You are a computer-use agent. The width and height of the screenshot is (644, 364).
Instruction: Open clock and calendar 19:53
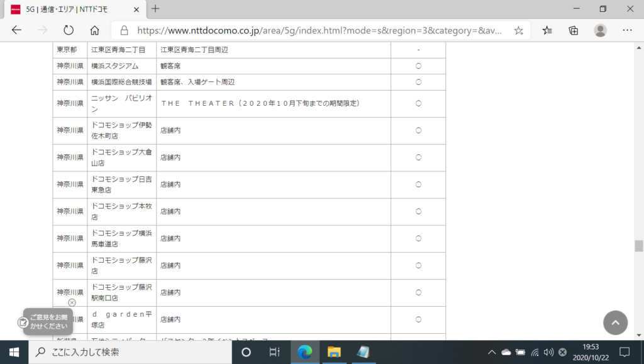coord(591,352)
